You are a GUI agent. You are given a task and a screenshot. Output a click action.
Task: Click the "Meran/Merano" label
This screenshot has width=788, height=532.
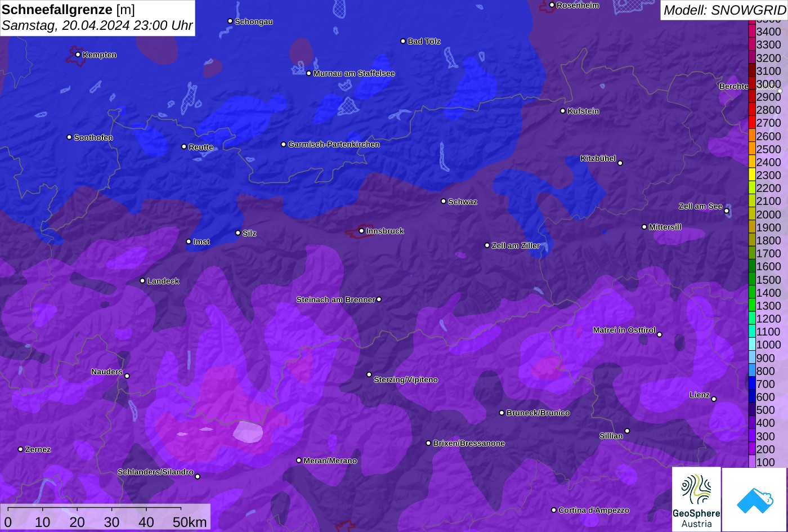(330, 461)
